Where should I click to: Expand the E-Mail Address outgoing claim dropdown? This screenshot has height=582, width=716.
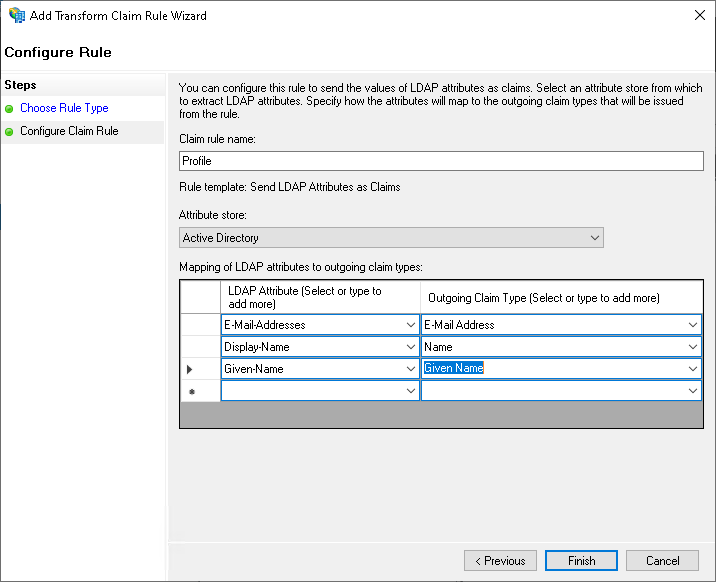click(693, 325)
